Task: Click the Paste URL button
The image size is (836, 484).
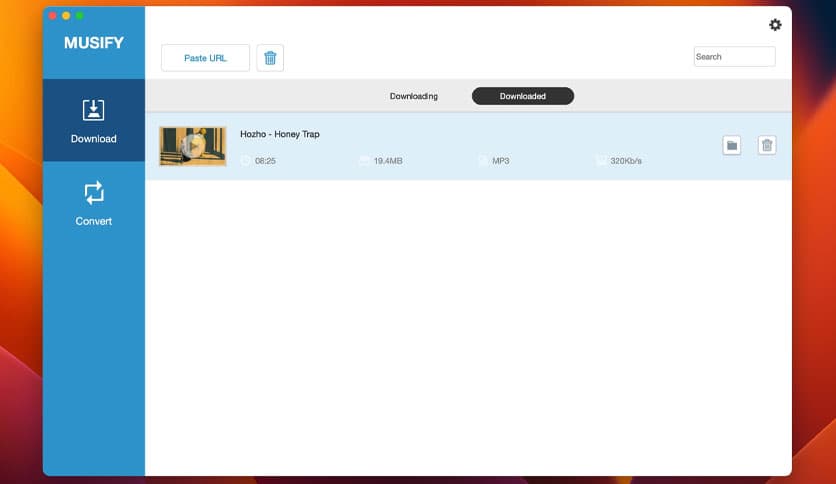Action: coord(205,58)
